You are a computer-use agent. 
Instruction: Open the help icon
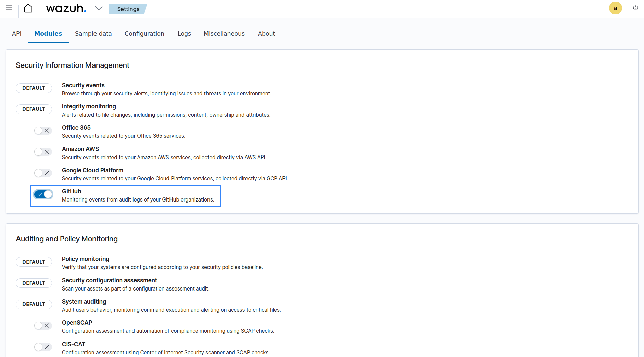[635, 8]
